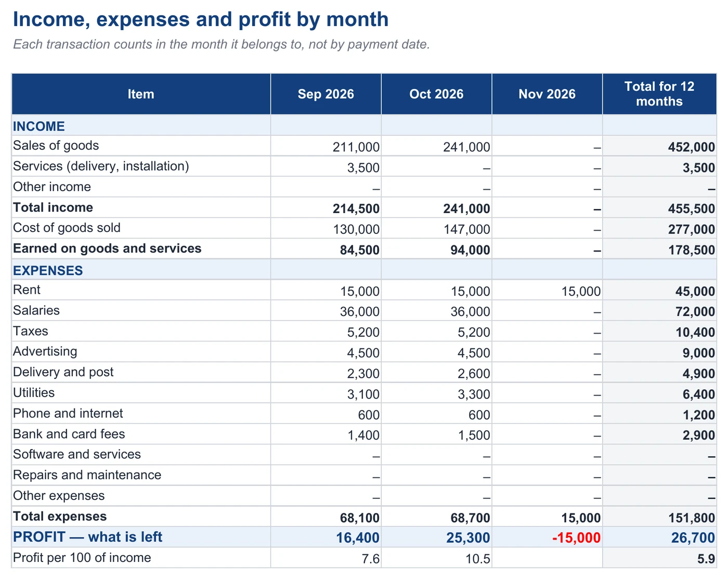The image size is (728, 579).
Task: Select the "Phone and internet" row label
Action: (68, 414)
